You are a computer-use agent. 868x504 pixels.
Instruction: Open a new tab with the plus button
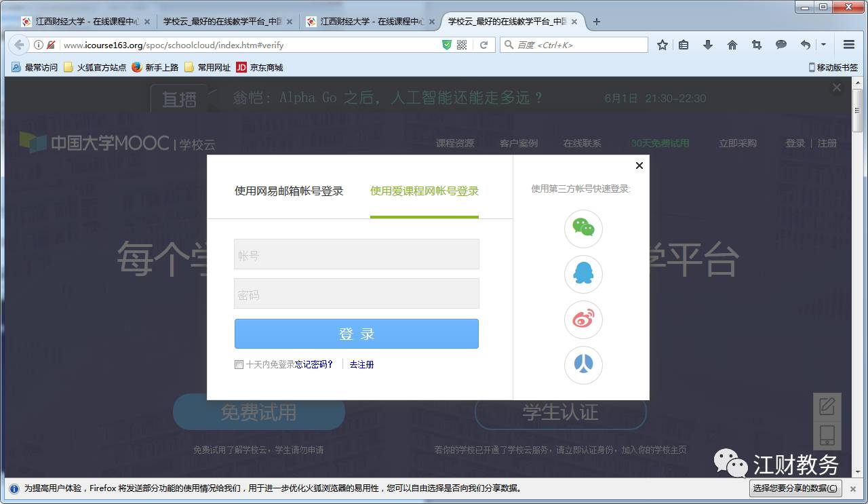(597, 22)
